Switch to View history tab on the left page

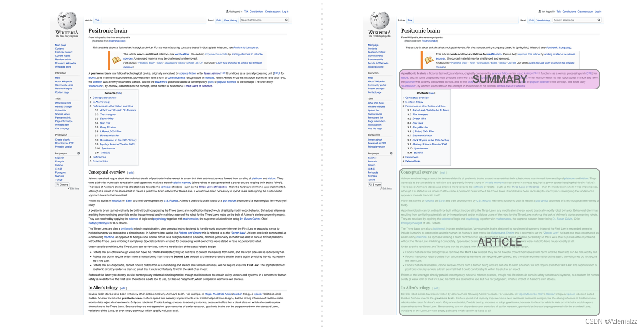(230, 21)
